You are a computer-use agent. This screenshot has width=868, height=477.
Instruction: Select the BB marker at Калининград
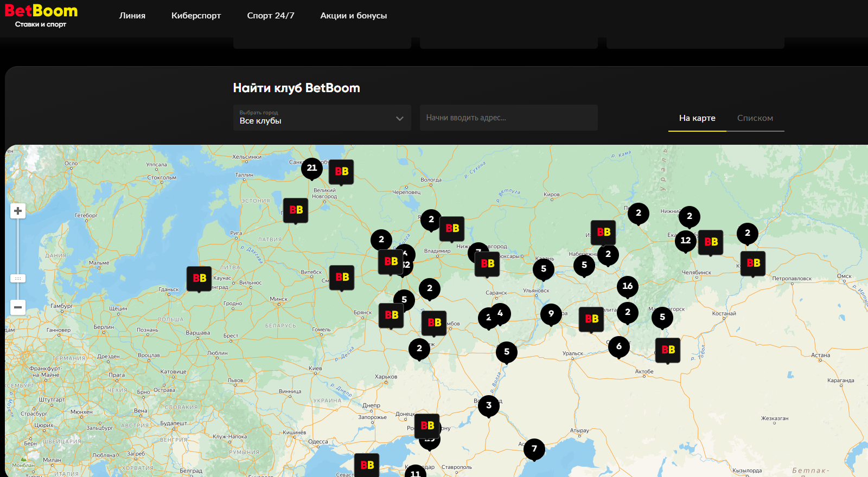click(199, 279)
